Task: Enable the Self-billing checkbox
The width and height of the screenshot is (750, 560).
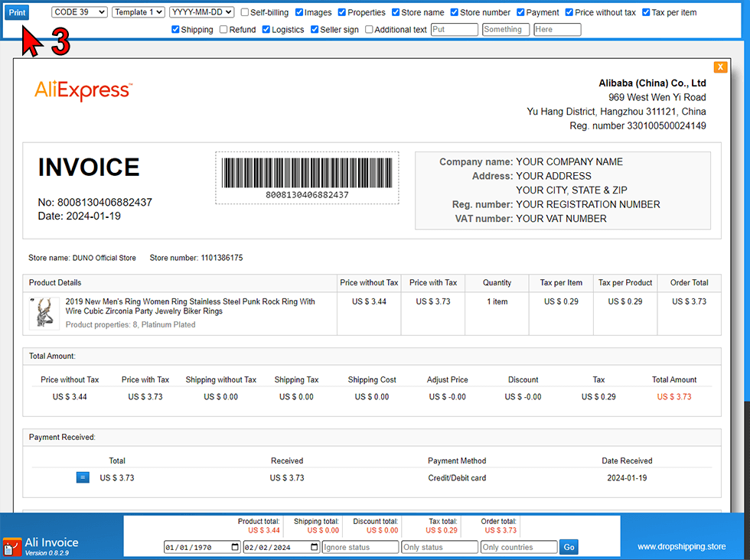Action: pos(245,13)
